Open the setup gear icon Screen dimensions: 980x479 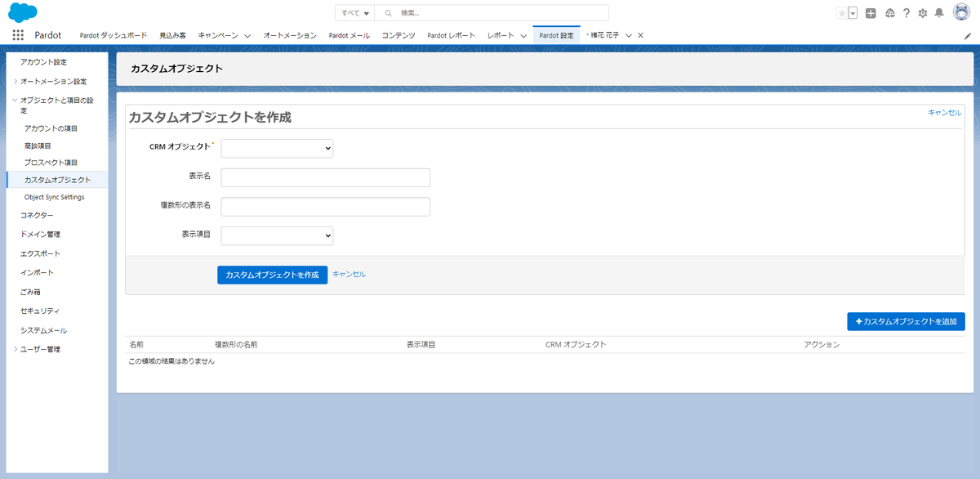(x=923, y=13)
